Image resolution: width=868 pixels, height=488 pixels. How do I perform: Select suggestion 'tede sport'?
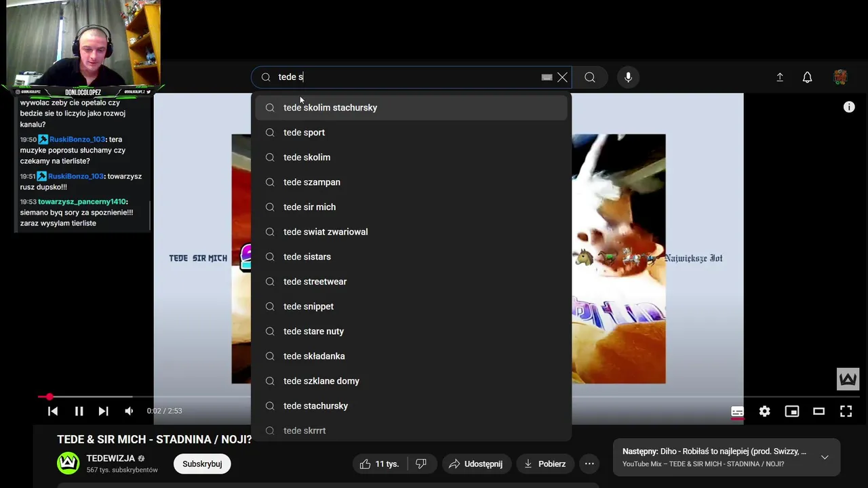(411, 132)
